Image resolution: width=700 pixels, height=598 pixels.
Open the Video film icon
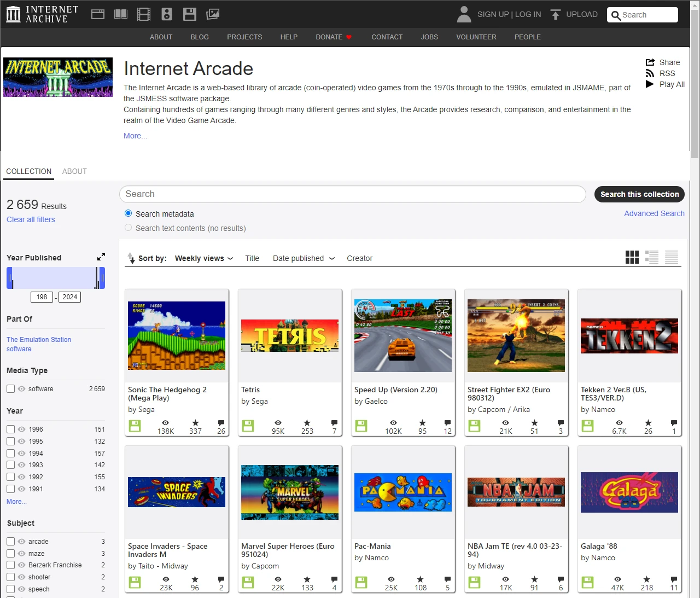tap(144, 14)
